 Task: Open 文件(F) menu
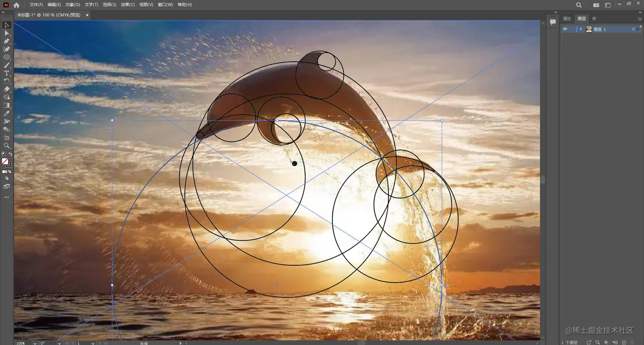(36, 5)
